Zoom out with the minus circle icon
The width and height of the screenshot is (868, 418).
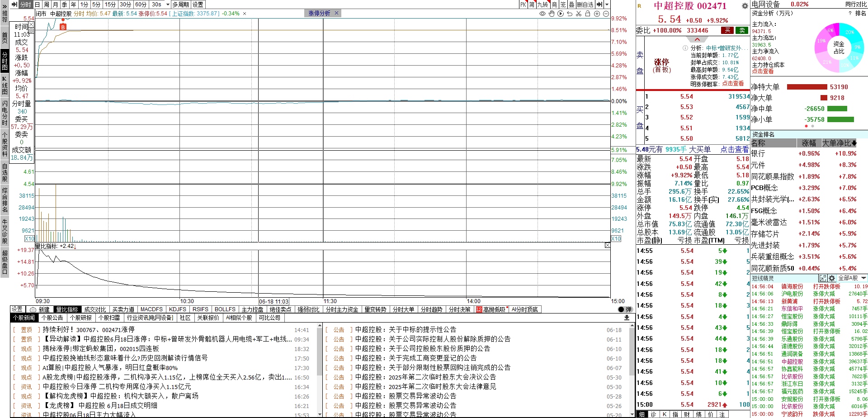coord(606,14)
